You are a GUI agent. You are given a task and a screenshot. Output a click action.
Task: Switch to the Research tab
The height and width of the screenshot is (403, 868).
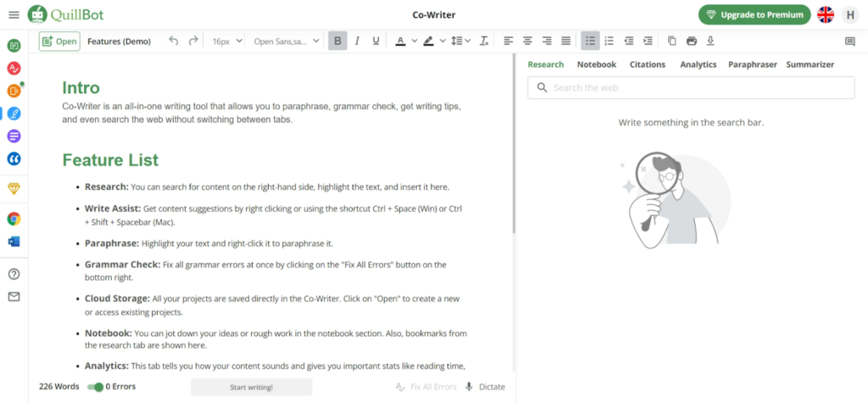pos(546,64)
